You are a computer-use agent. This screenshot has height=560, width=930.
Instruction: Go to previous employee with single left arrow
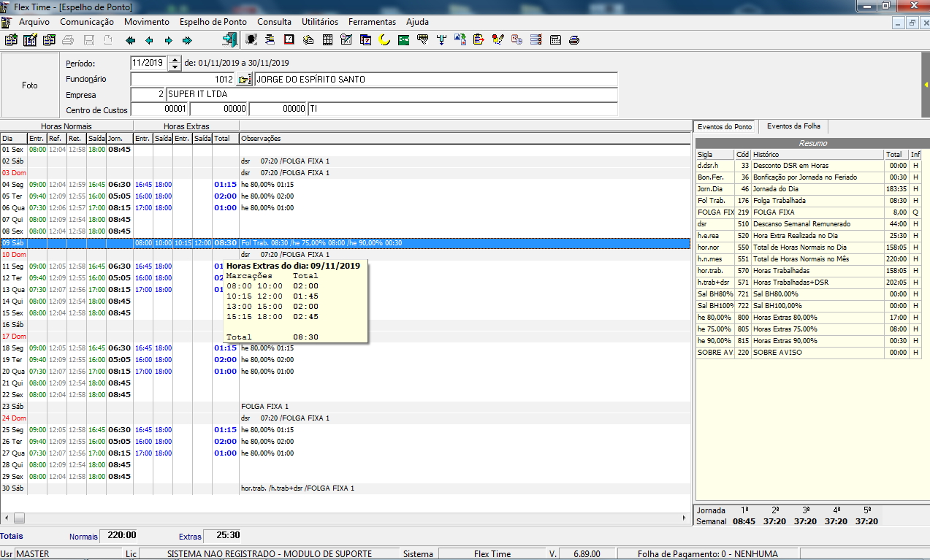(149, 40)
